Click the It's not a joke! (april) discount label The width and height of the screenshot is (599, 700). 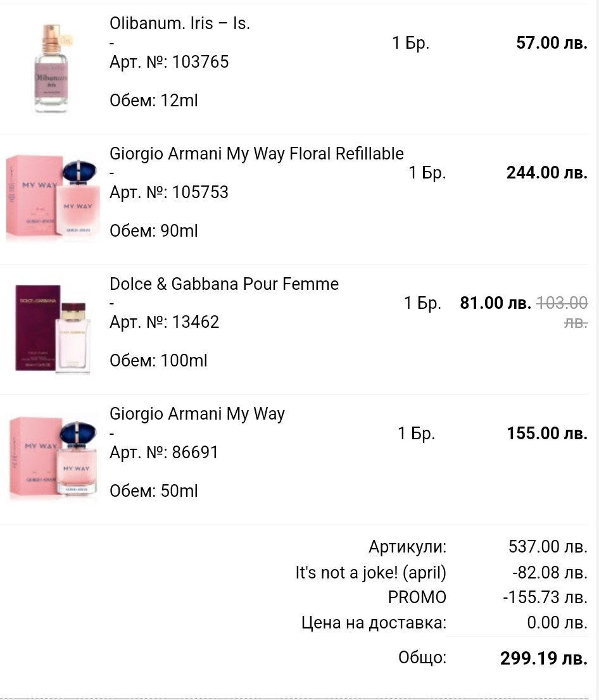pos(370,573)
